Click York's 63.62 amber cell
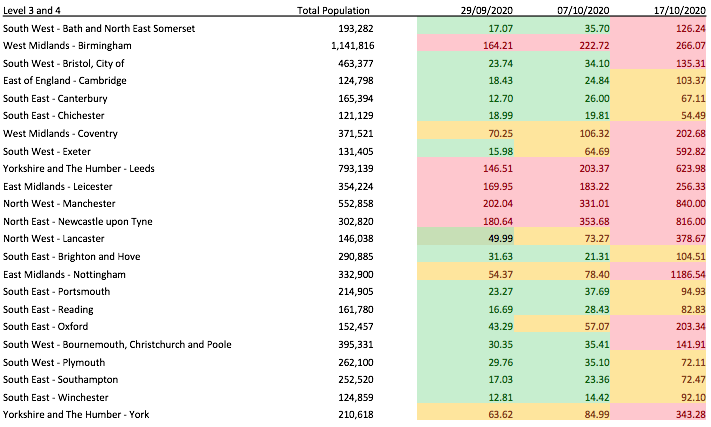 (x=465, y=414)
